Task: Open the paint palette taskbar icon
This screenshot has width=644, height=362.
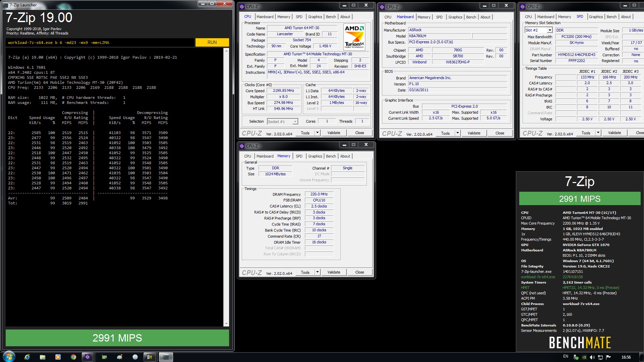Action: [120, 357]
